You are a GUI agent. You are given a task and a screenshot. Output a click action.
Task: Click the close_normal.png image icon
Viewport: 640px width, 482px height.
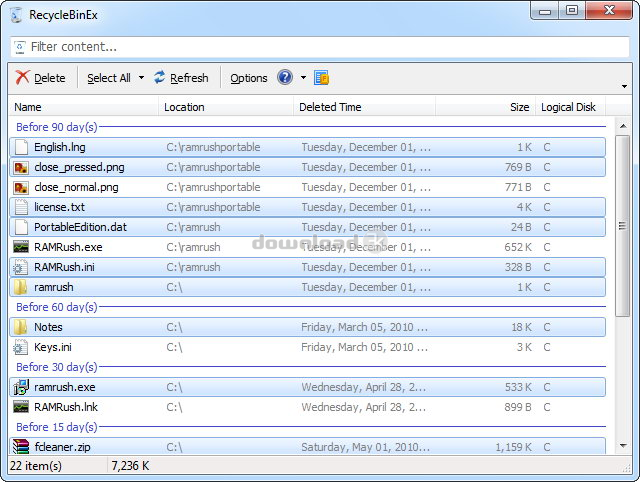[x=21, y=187]
